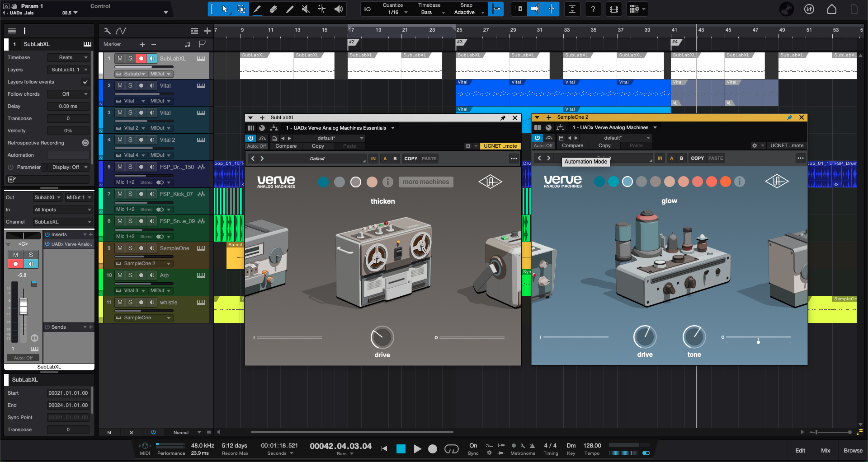Mute channel with M in inspector mixer
Image resolution: width=868 pixels, height=462 pixels.
pyautogui.click(x=15, y=255)
